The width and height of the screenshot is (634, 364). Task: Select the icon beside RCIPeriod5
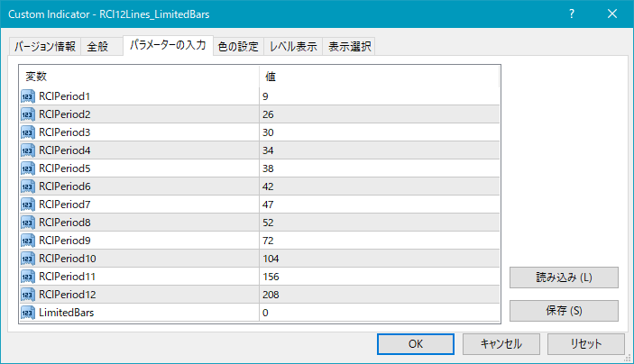[28, 168]
